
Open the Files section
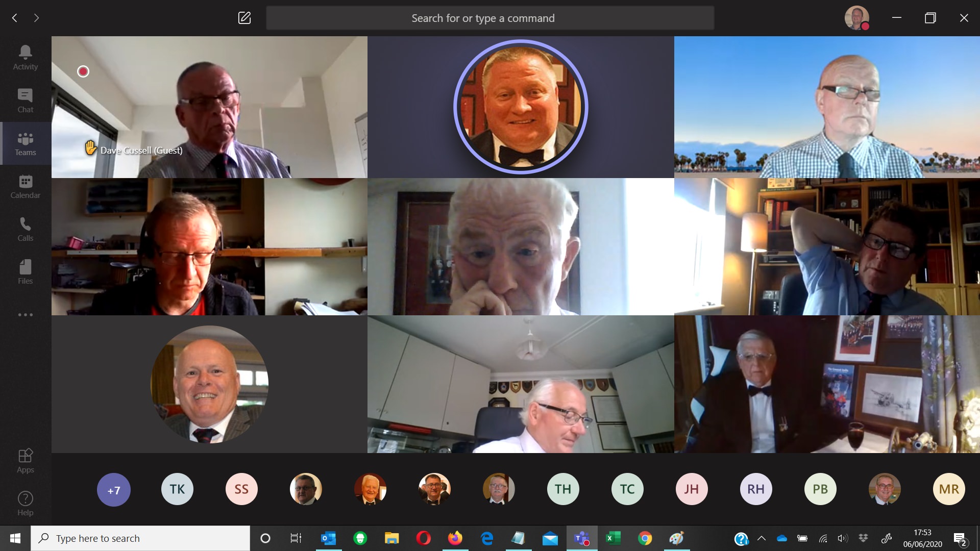25,272
